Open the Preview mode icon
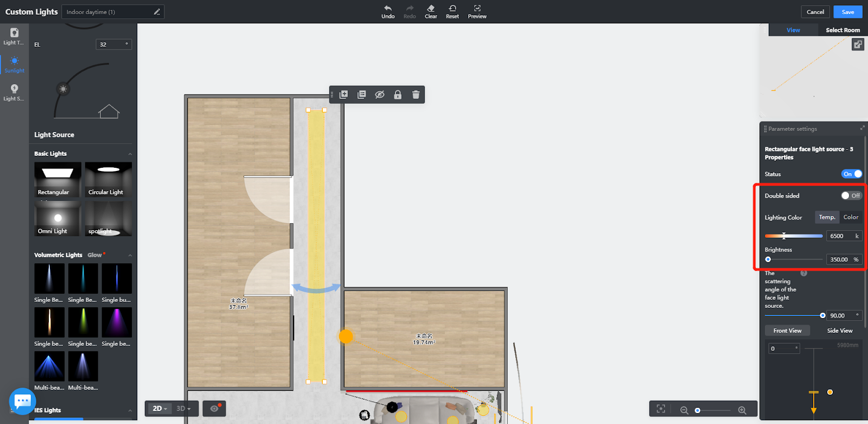 click(477, 9)
